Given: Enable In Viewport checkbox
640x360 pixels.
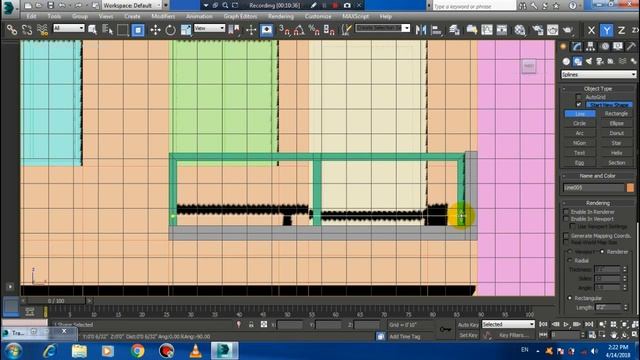Looking at the screenshot, I should point(566,219).
